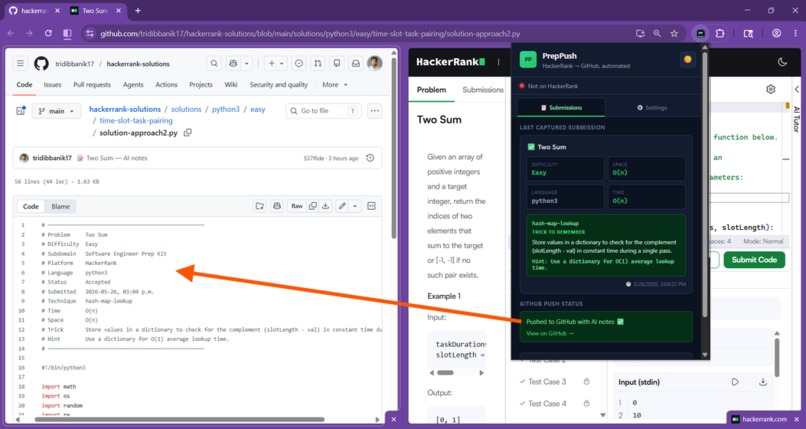Screen dimensions: 806x429
Task: Bookmark this page with the star icon
Action: pyautogui.click(x=674, y=33)
